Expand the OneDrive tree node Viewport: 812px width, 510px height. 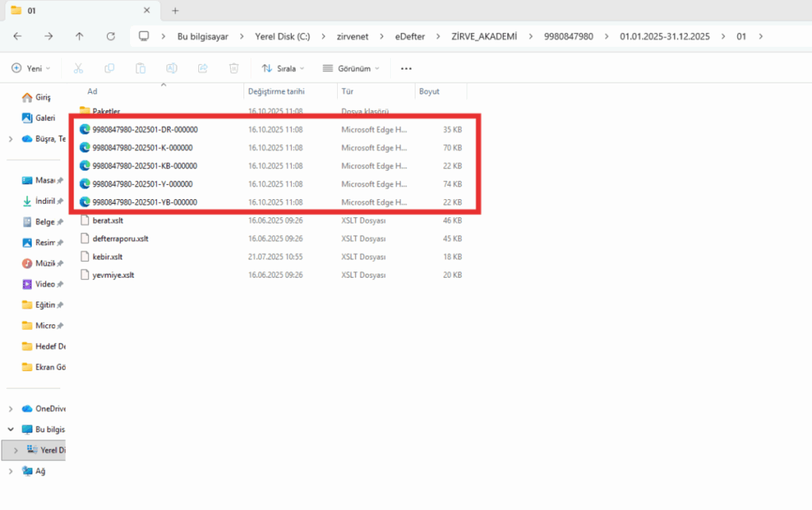pyautogui.click(x=10, y=408)
